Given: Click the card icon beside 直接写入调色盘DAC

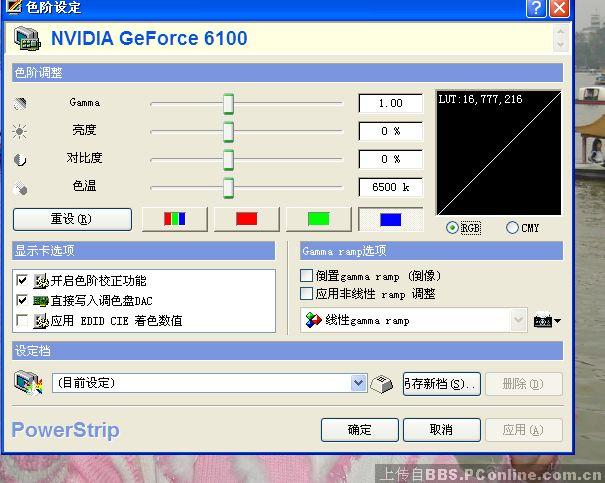Looking at the screenshot, I should (41, 301).
